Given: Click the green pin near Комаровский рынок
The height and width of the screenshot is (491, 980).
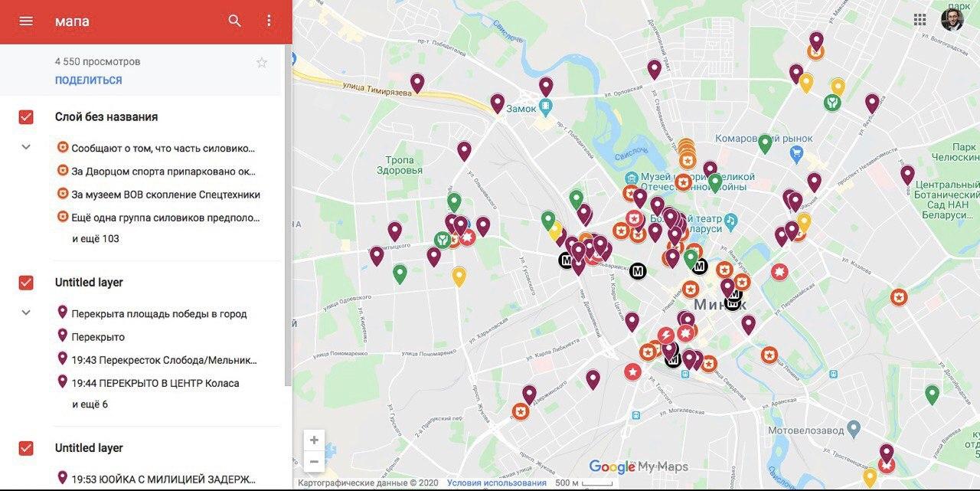Looking at the screenshot, I should tap(764, 142).
